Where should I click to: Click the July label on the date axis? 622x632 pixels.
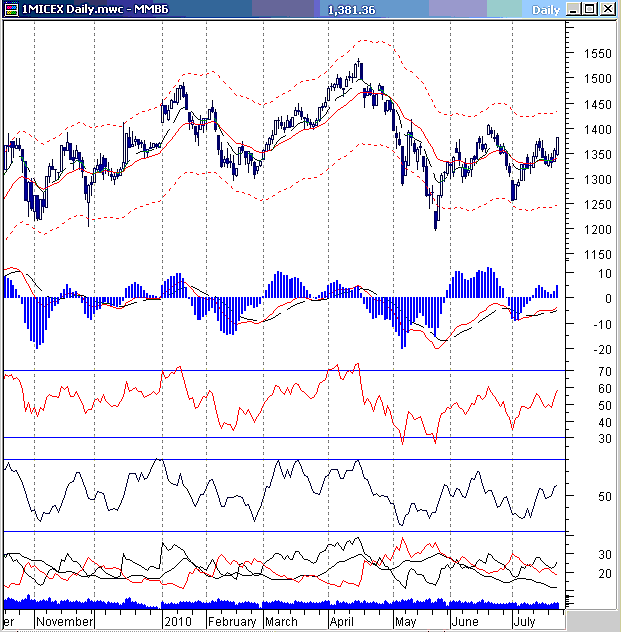coord(527,621)
